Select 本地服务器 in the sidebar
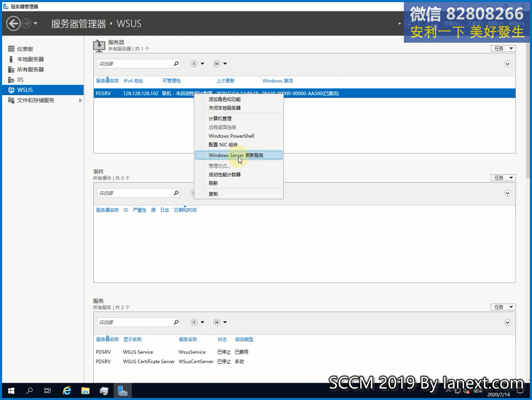The image size is (532, 400). pyautogui.click(x=30, y=59)
